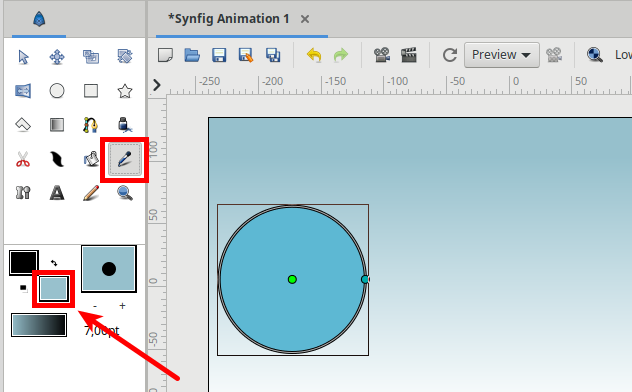632x392 pixels.
Task: Select the Skeleton bone tool
Action: tap(23, 193)
